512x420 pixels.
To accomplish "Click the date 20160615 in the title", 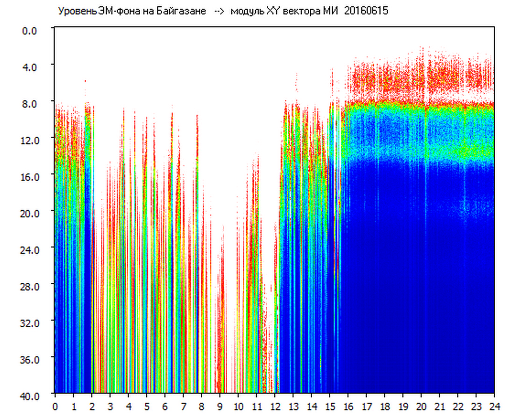I will click(366, 11).
